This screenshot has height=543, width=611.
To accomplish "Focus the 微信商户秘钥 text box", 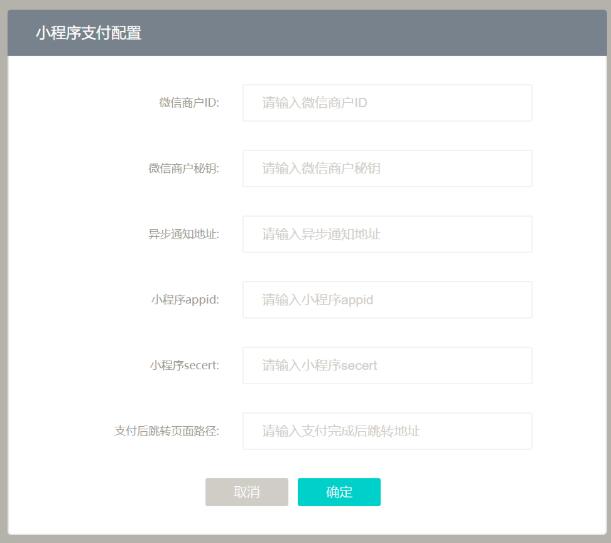I will (x=387, y=168).
